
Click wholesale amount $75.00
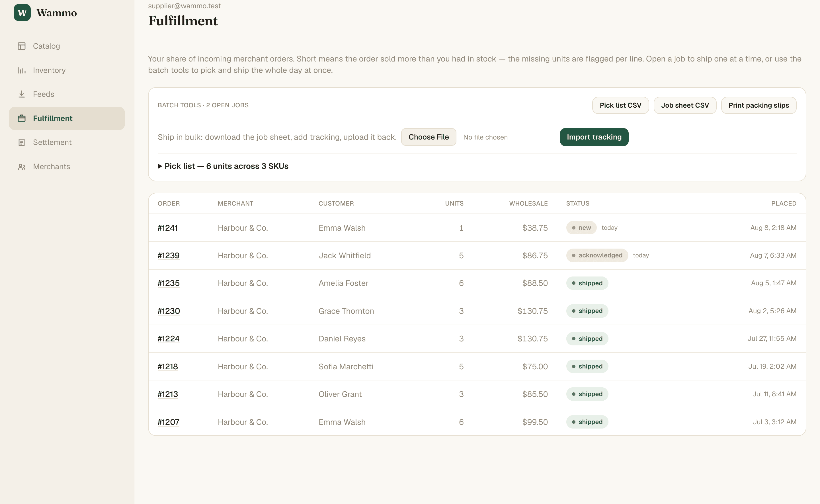[x=535, y=367]
